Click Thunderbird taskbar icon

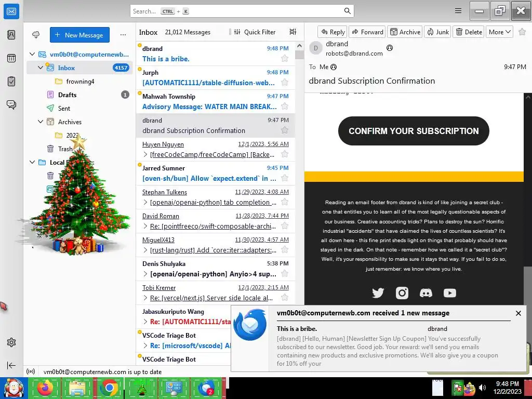[206, 388]
